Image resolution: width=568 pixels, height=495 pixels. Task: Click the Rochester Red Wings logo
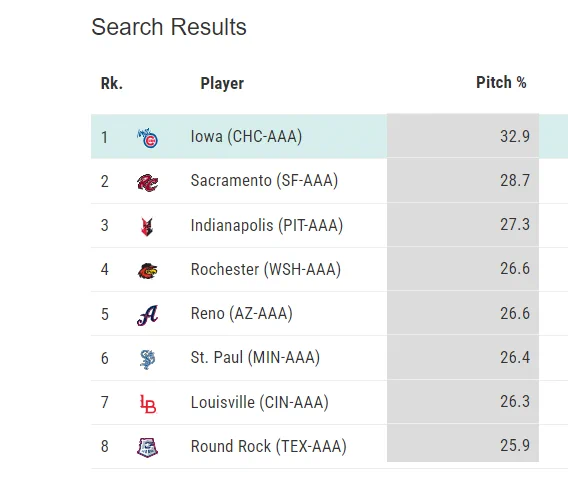147,271
